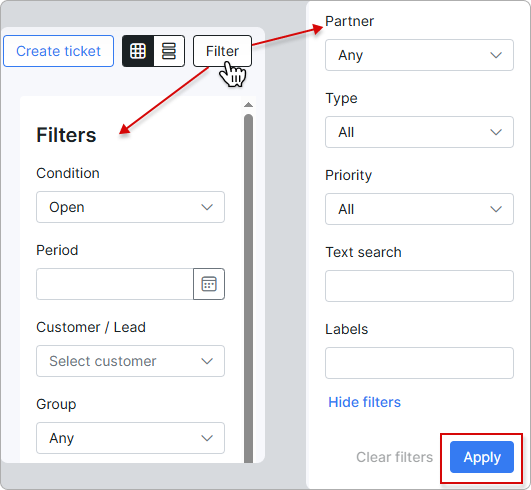Click the Customer / Lead label
The width and height of the screenshot is (531, 490).
pyautogui.click(x=91, y=327)
